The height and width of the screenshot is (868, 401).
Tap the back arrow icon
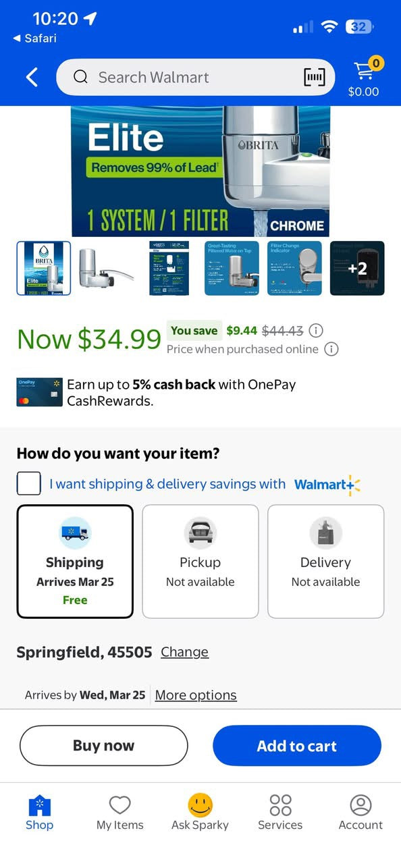(32, 77)
